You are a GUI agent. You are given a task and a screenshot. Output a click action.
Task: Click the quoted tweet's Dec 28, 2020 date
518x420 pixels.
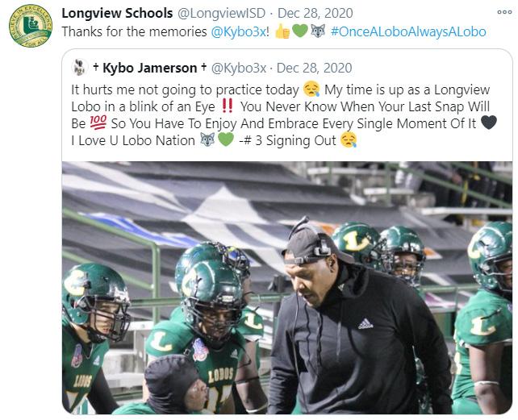(x=314, y=68)
